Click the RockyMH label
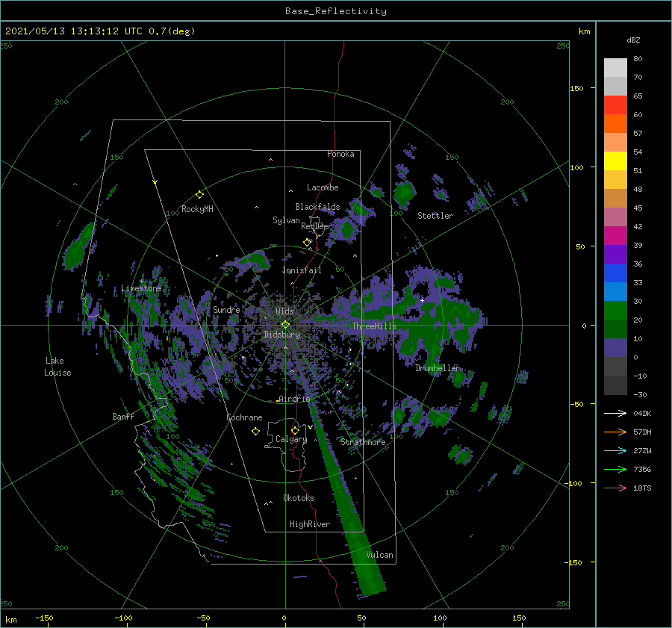The height and width of the screenshot is (628, 672). (197, 209)
